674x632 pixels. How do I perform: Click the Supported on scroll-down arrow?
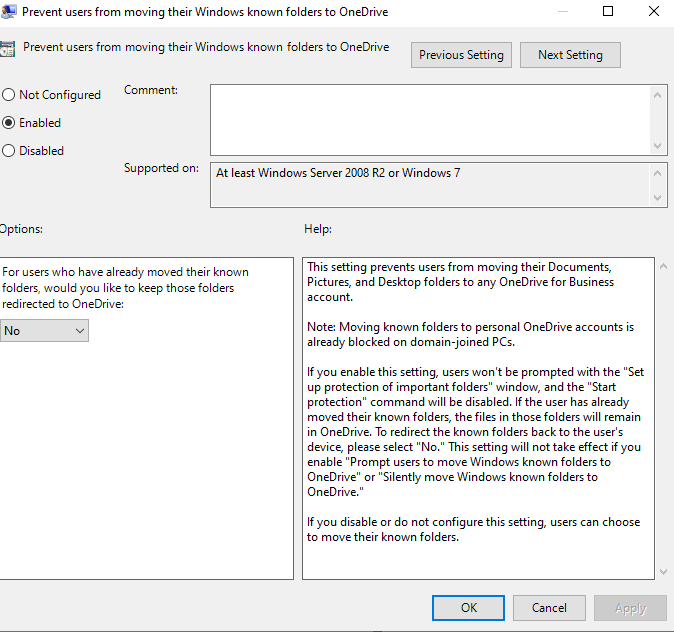657,198
